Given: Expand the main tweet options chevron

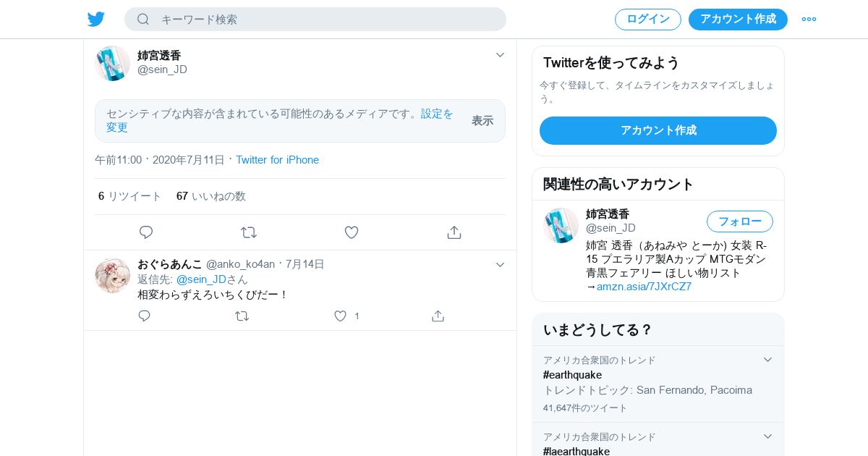Looking at the screenshot, I should (x=500, y=55).
